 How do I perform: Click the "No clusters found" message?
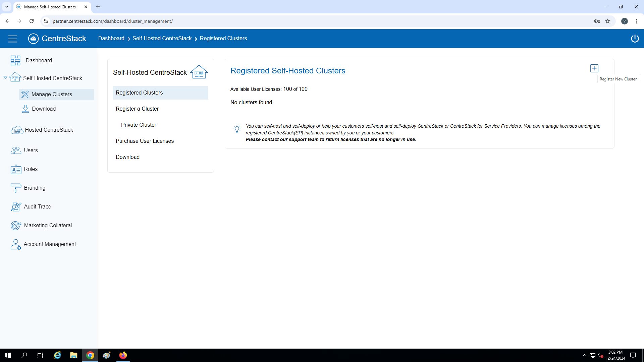(251, 103)
